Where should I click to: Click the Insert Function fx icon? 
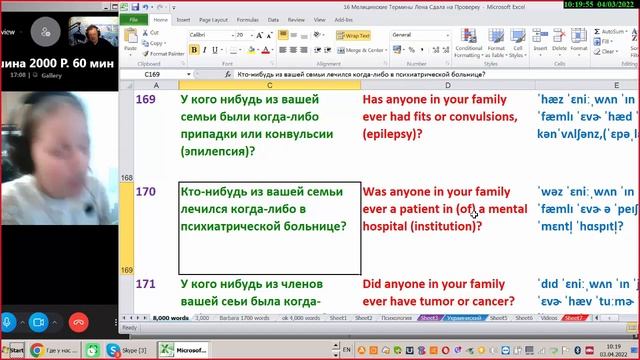pos(228,74)
